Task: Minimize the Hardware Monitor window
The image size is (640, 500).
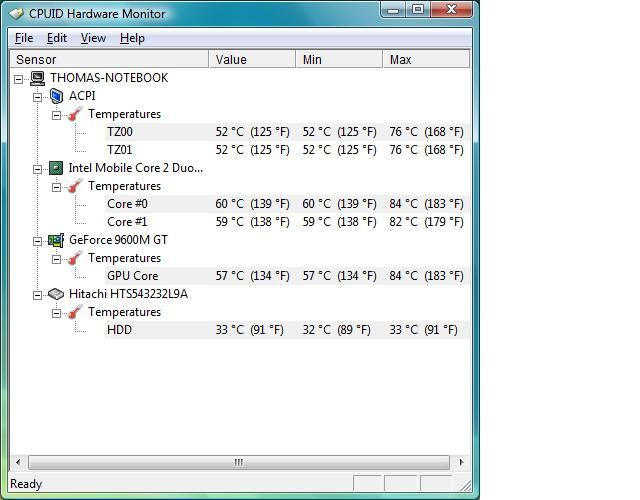Action: click(x=393, y=10)
